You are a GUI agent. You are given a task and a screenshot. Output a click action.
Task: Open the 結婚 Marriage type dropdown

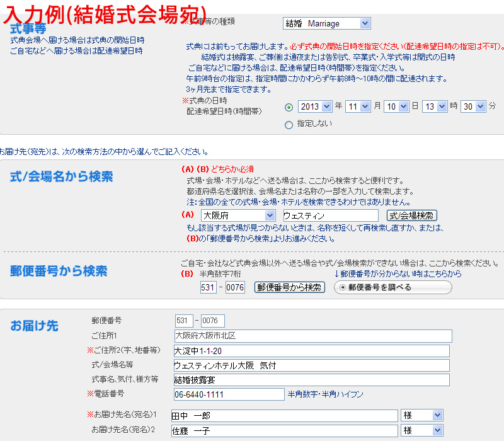tap(326, 23)
